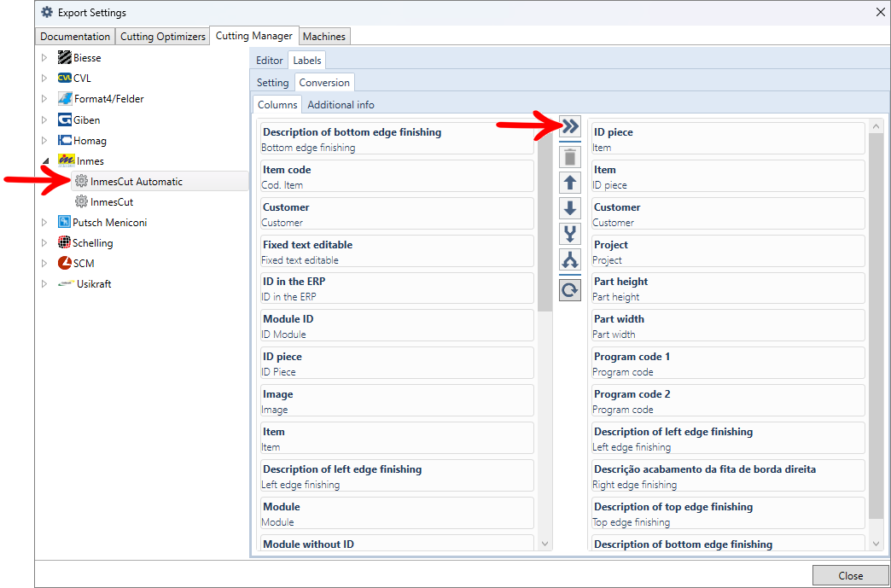Screen dimensions: 891x588
Task: Select 'Item code' in left list
Action: (x=397, y=176)
